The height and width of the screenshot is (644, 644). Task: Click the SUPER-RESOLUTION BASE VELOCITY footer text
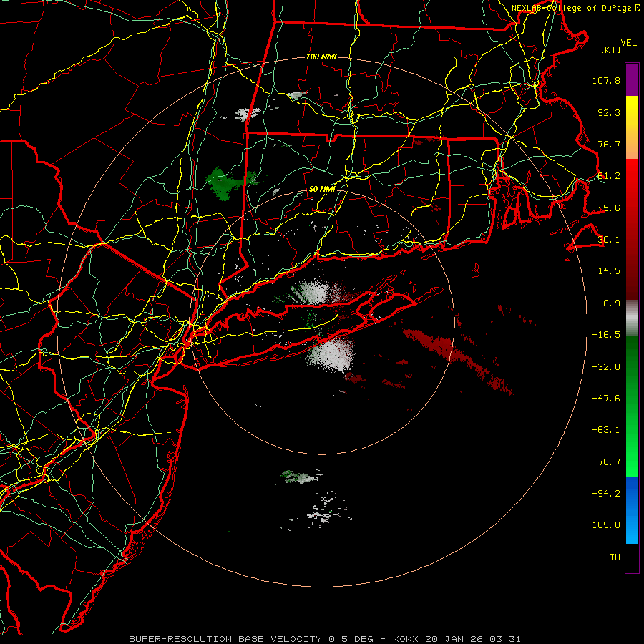[225, 639]
